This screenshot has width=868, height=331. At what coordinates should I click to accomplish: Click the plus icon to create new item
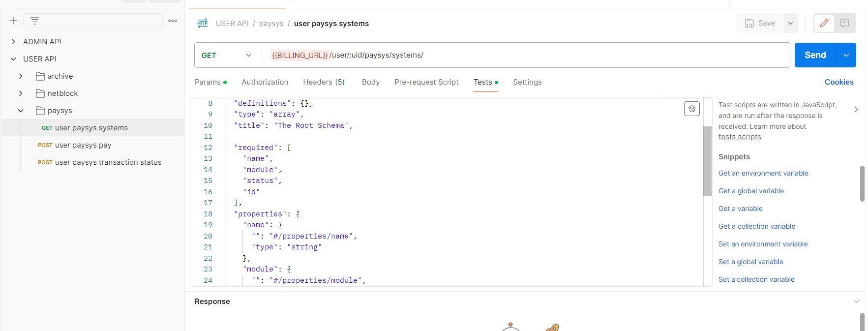click(13, 21)
